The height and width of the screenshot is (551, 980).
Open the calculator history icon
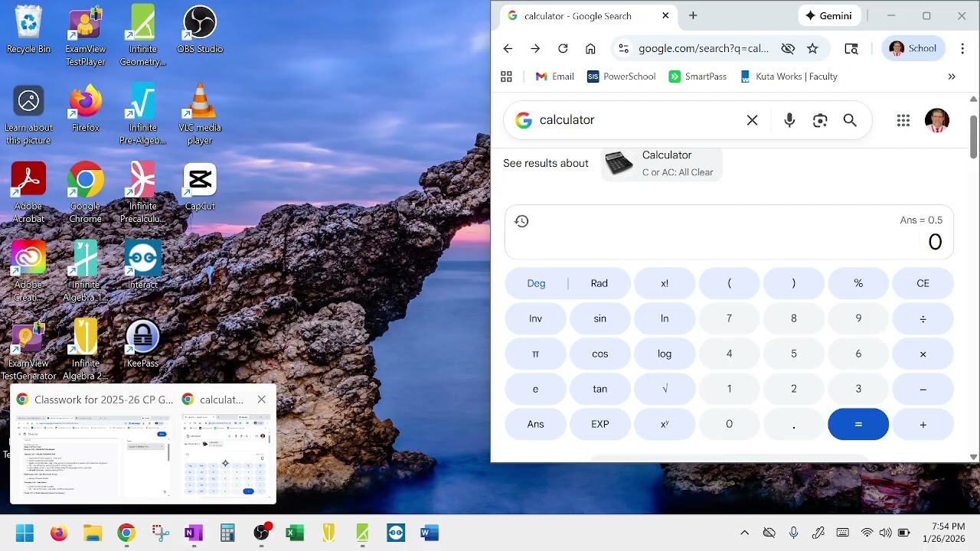[521, 221]
